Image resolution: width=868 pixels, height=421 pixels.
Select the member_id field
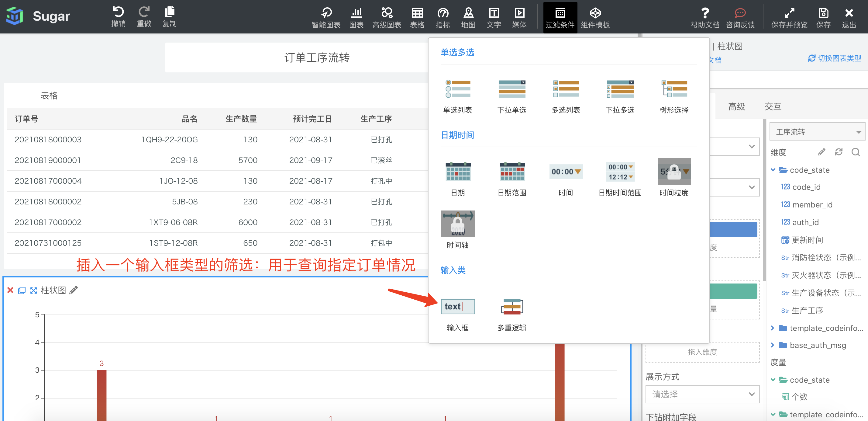pyautogui.click(x=807, y=204)
